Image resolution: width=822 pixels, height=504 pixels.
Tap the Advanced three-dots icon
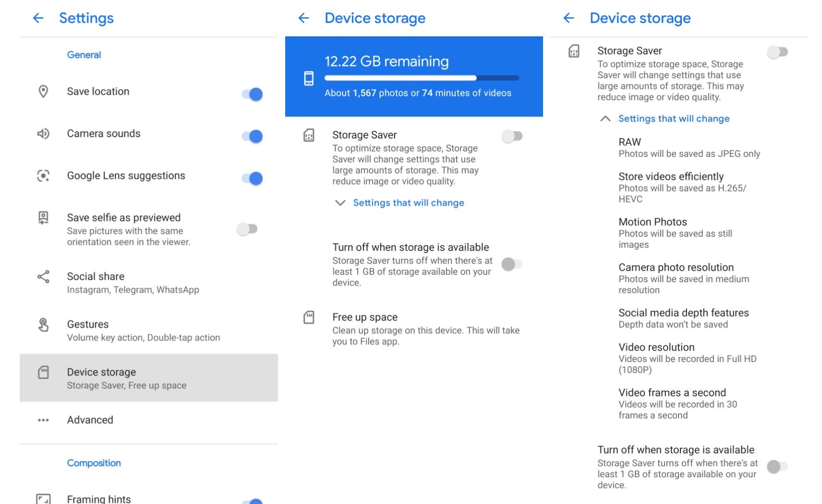pyautogui.click(x=43, y=420)
